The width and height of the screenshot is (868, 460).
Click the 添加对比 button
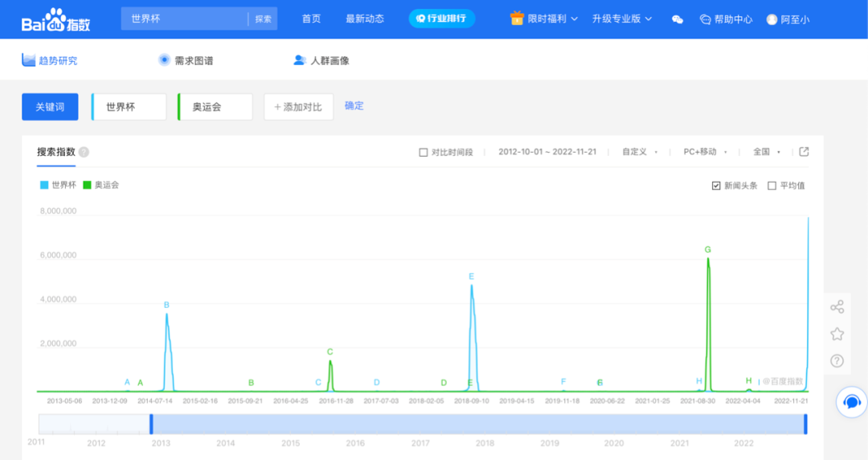point(298,107)
